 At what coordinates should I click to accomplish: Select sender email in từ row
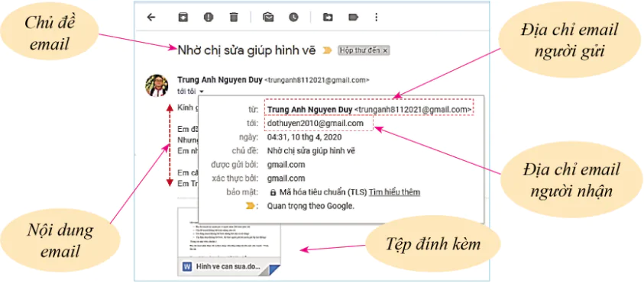click(x=413, y=110)
